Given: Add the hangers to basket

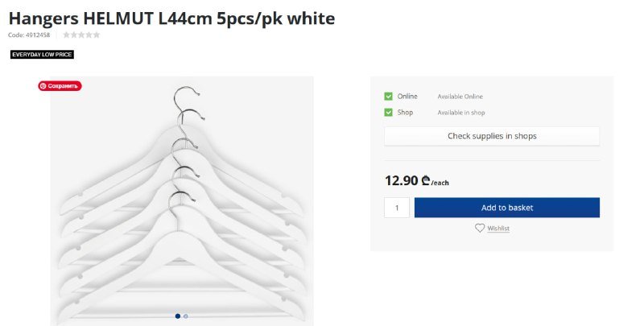Looking at the screenshot, I should pyautogui.click(x=506, y=208).
